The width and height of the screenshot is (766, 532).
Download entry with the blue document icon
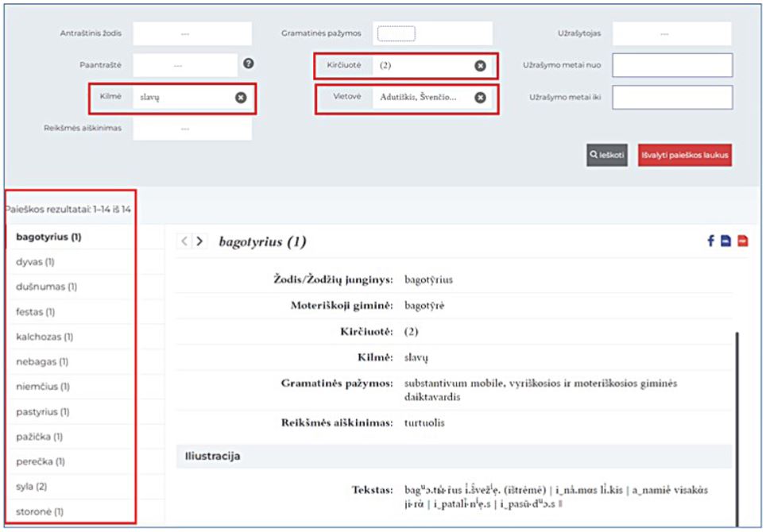pos(725,241)
